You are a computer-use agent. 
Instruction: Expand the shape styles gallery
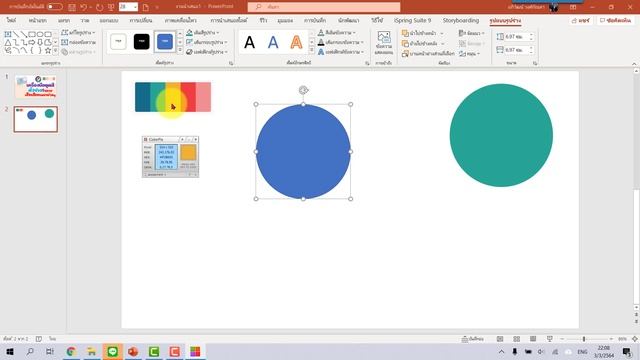click(x=180, y=50)
